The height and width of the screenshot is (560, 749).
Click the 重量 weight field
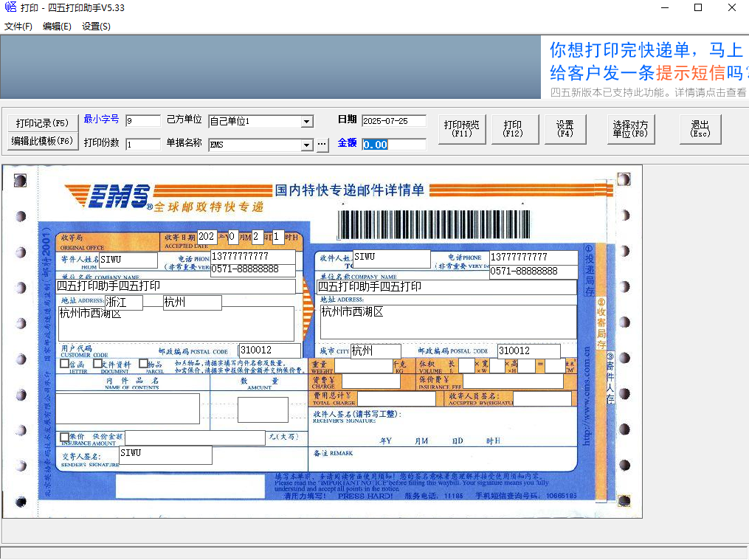click(x=364, y=366)
